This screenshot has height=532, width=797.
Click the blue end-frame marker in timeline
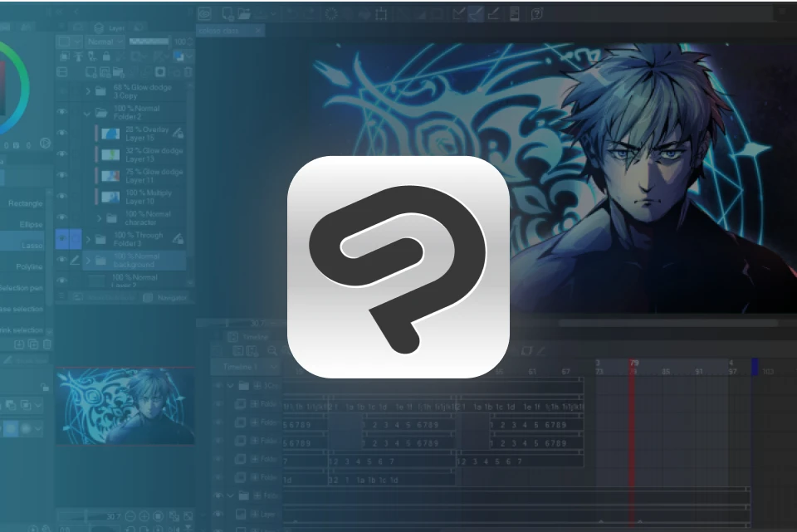pos(755,367)
